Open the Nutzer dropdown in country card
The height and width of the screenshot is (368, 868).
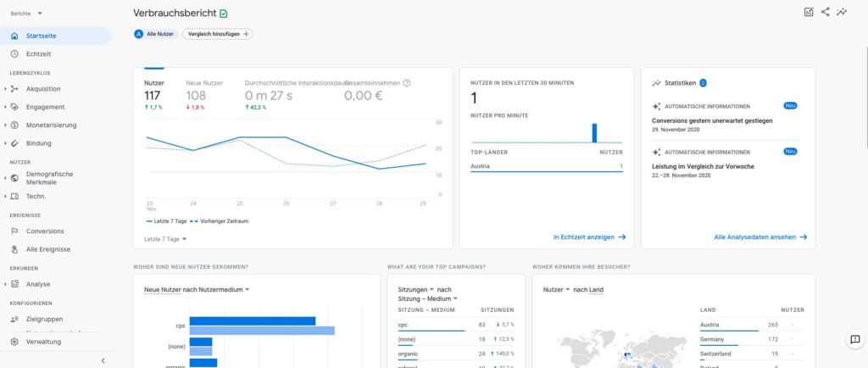coord(556,290)
